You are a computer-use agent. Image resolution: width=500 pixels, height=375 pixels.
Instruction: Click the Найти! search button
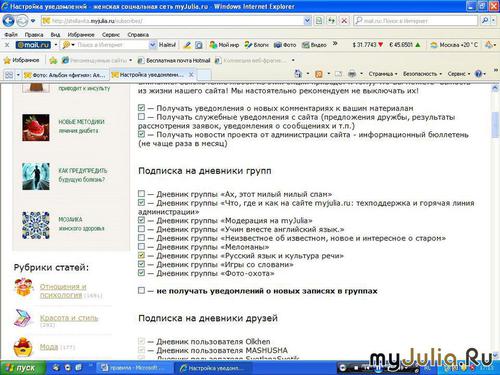coord(167,45)
